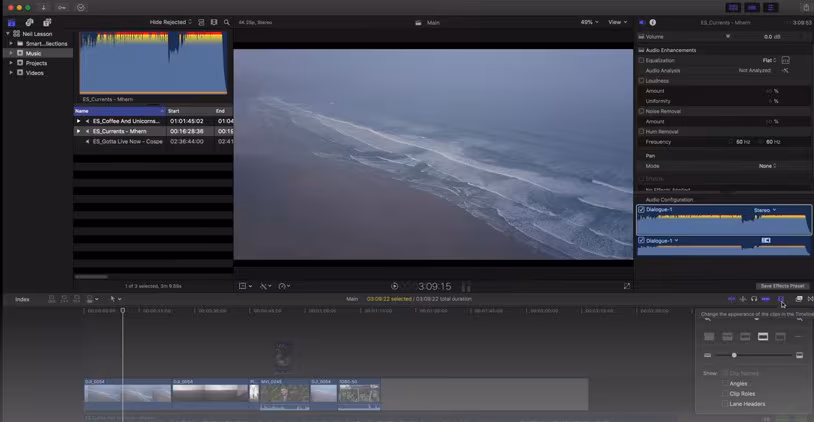Open the photos and audio sidebar icon

[x=30, y=22]
